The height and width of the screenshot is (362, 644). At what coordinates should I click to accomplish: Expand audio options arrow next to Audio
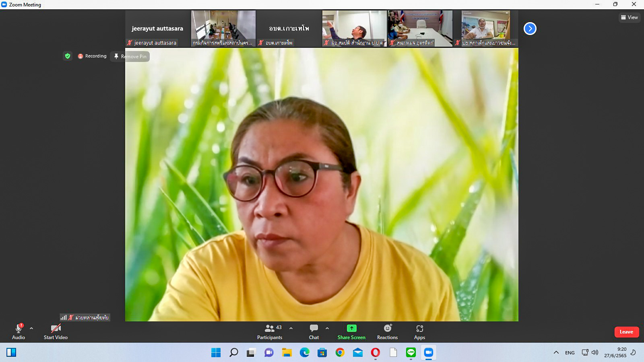31,328
